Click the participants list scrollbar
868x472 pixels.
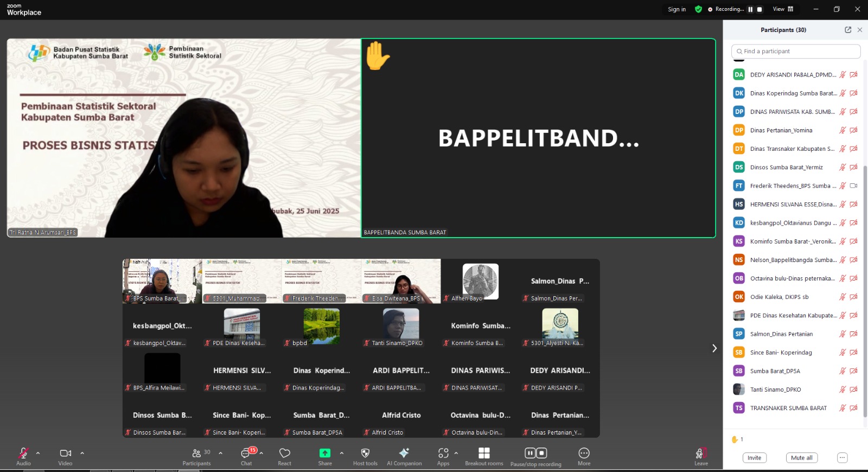click(x=865, y=288)
